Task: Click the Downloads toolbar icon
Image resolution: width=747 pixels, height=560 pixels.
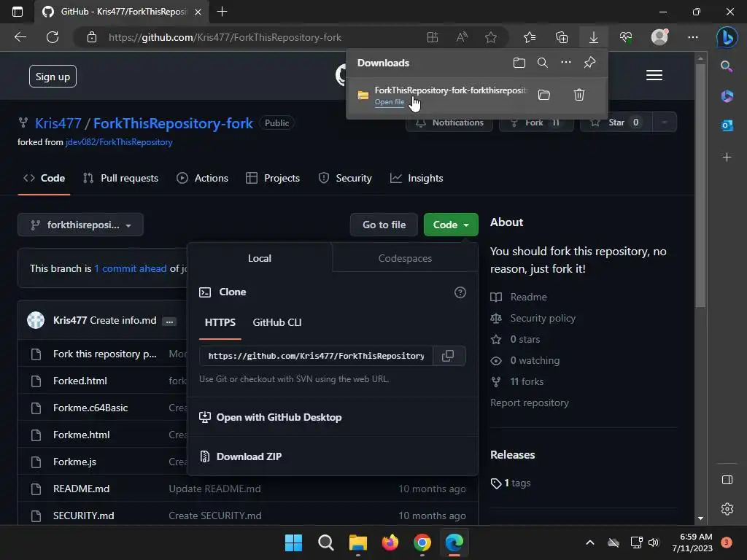Action: point(594,37)
